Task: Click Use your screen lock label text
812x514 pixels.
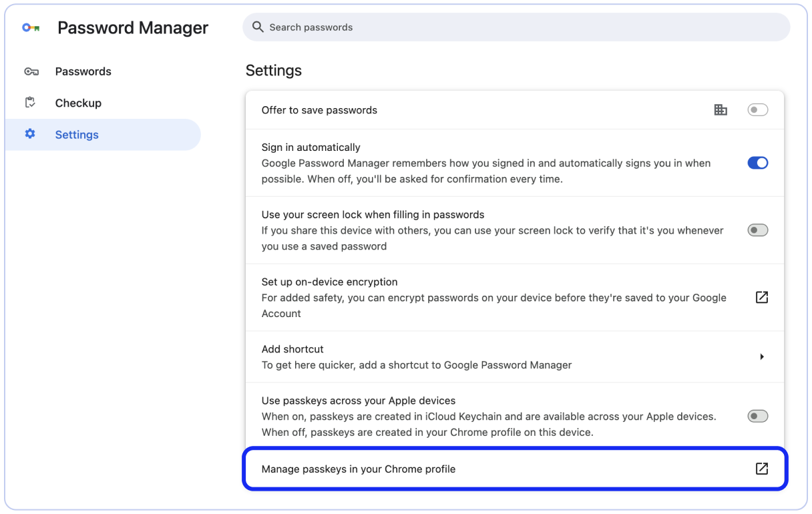Action: click(x=373, y=215)
